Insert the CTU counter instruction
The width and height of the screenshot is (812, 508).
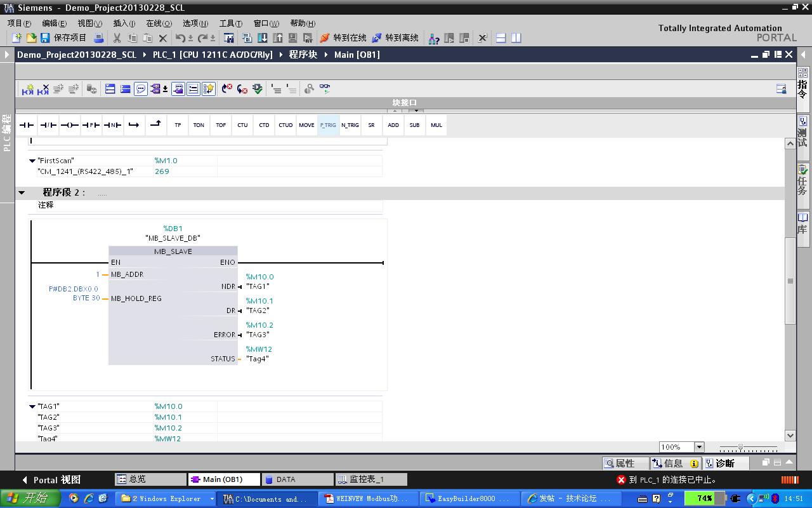242,125
